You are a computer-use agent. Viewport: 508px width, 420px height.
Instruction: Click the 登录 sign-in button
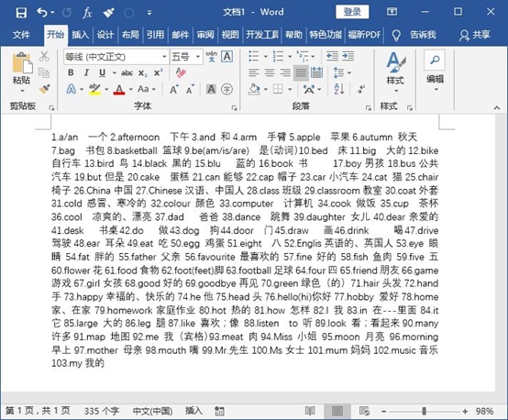[x=352, y=12]
